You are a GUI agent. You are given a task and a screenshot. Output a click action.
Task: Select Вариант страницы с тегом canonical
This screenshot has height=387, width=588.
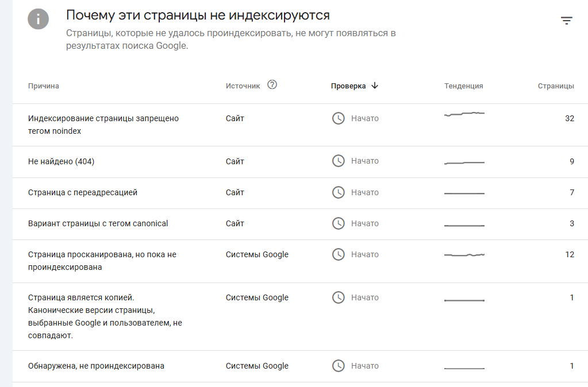pos(301,225)
